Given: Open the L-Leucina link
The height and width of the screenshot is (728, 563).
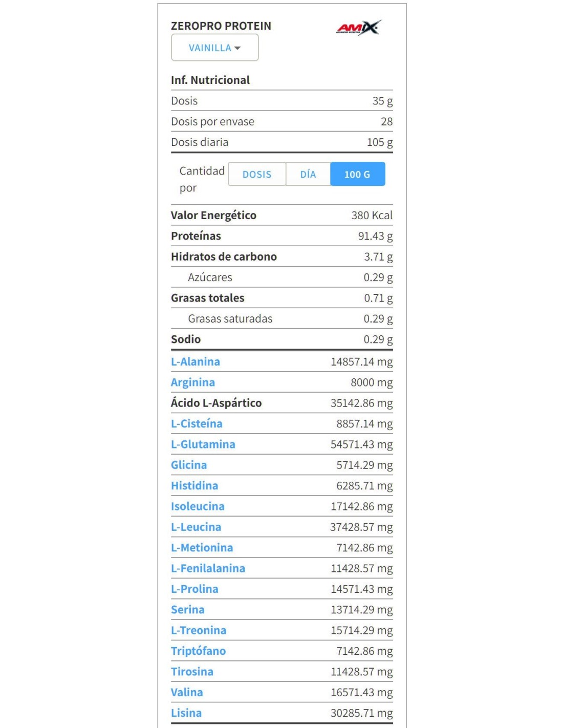Looking at the screenshot, I should pos(196,527).
